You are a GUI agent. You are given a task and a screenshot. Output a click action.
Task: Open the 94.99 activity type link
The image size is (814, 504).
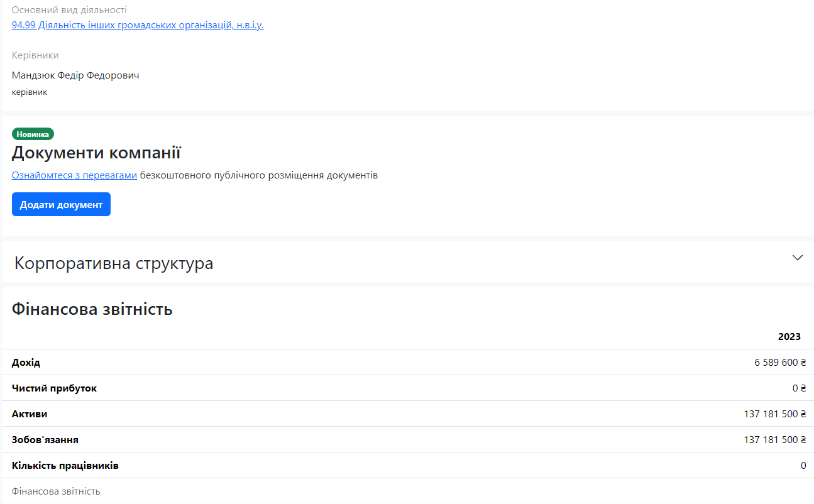[138, 25]
